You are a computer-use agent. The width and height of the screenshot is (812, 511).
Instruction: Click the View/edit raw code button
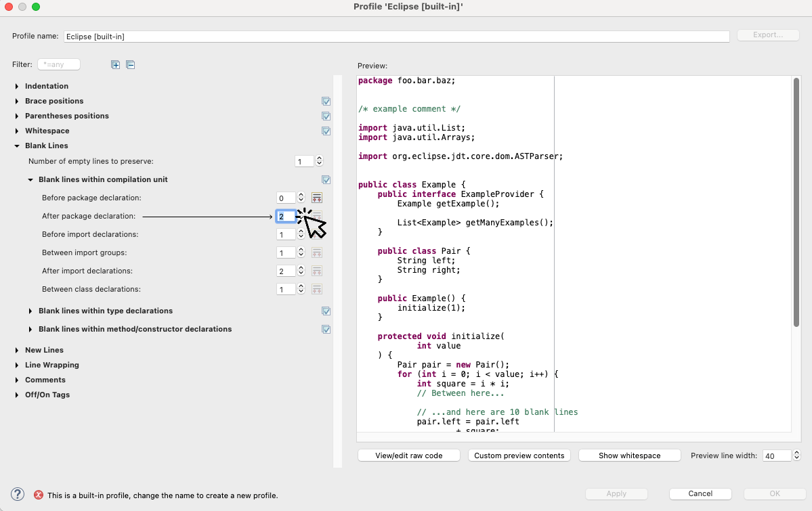point(408,456)
